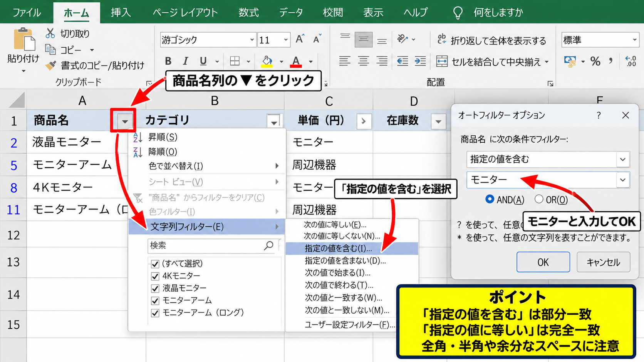Uncheck the モニターアーム（ロング） checkbox
This screenshot has width=644, height=362.
click(155, 313)
